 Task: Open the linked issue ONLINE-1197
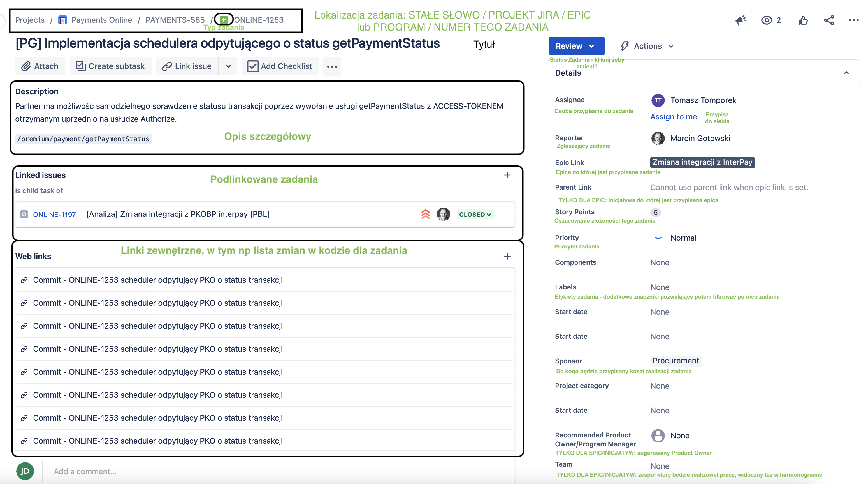point(54,214)
